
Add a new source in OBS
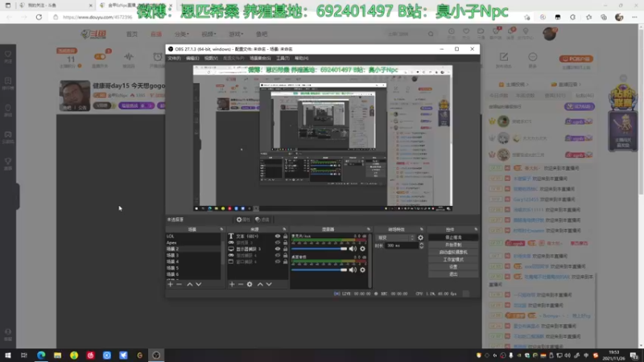coord(232,284)
